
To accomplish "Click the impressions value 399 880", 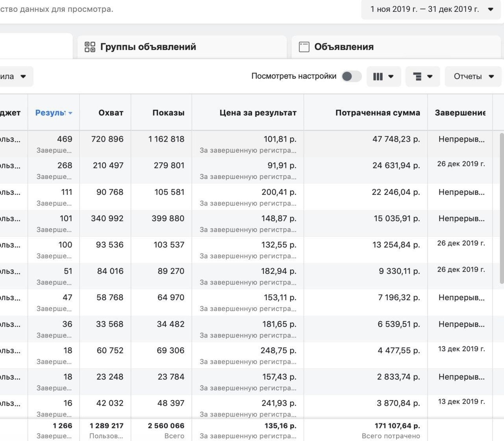I will click(168, 218).
